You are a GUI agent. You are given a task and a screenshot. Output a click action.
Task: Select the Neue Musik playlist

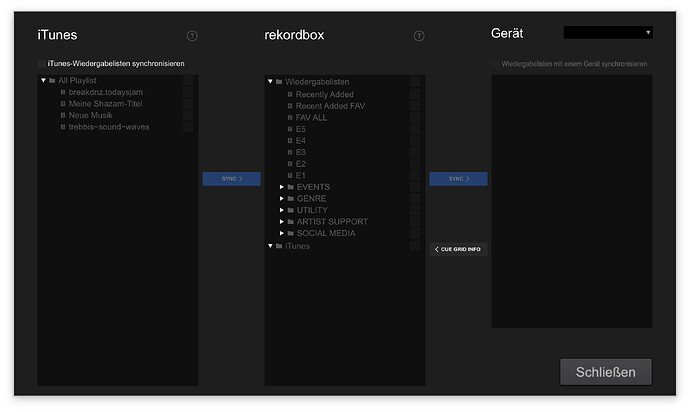point(90,115)
